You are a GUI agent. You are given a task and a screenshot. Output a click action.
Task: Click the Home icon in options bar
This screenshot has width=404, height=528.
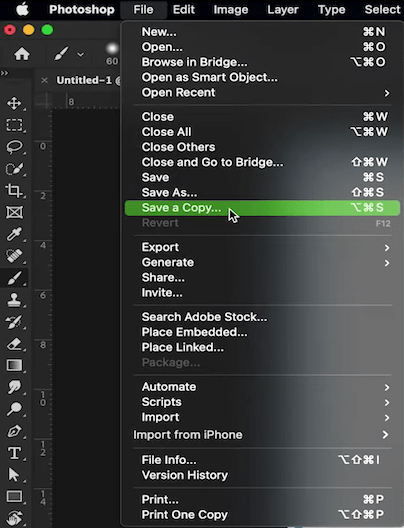tap(22, 54)
